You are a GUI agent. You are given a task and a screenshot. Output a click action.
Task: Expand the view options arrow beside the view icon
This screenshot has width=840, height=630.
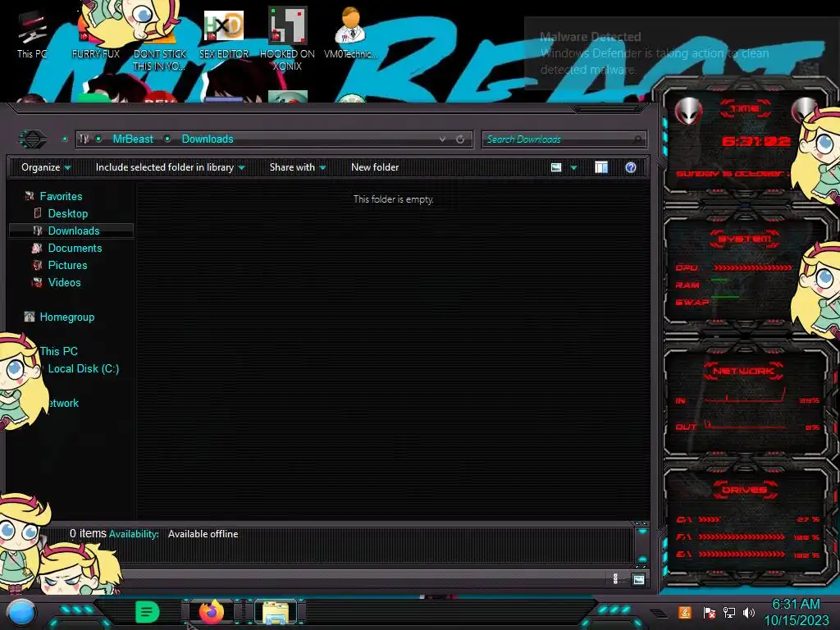click(x=573, y=167)
